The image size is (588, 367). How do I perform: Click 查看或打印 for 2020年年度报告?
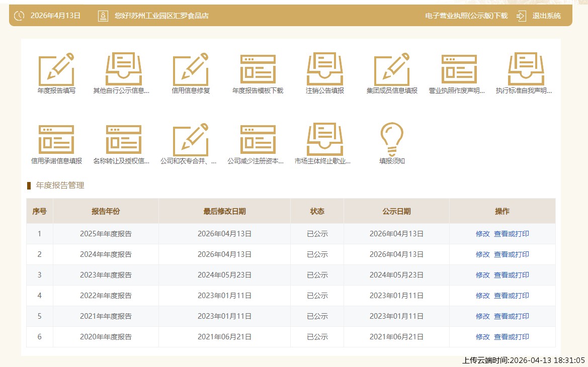[x=511, y=337]
